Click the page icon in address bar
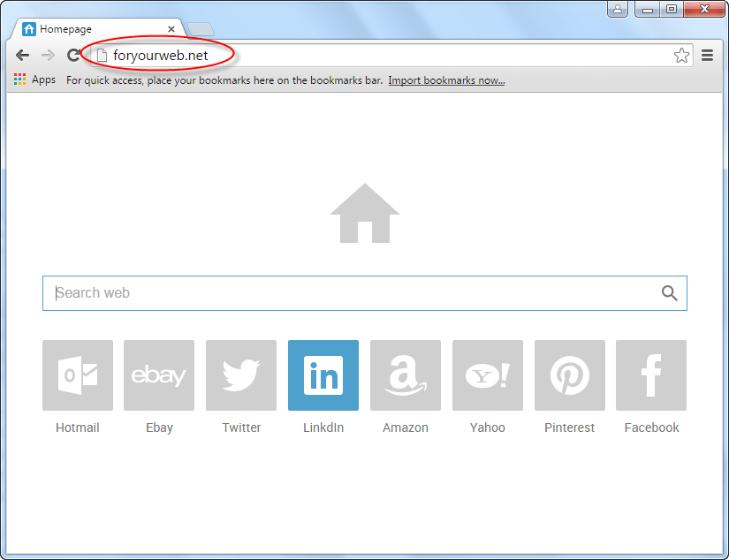 pos(102,56)
